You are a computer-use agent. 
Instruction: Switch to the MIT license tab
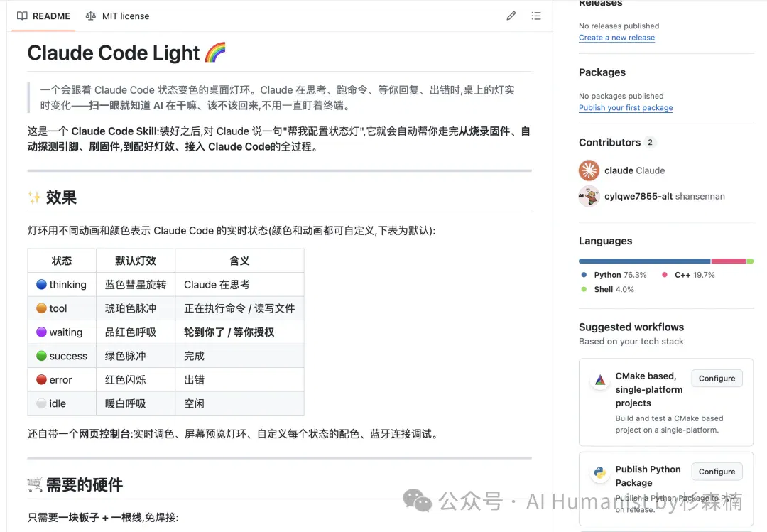[117, 16]
